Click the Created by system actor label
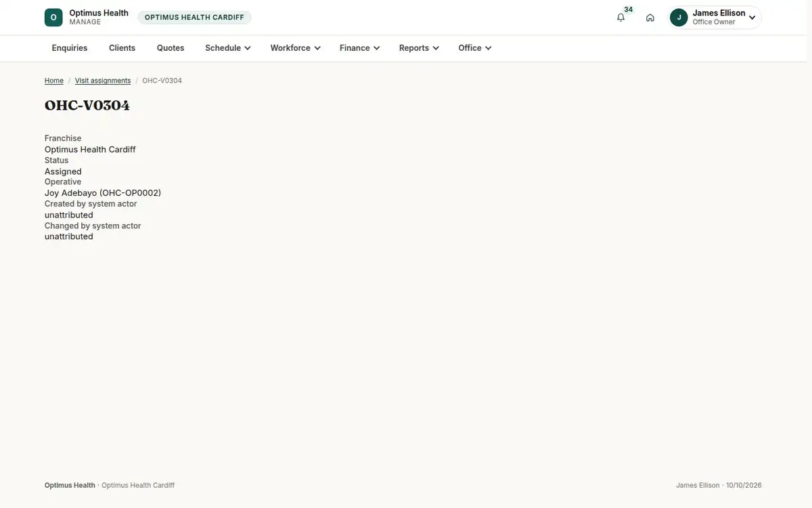Viewport: 812px width, 508px height. tap(91, 204)
